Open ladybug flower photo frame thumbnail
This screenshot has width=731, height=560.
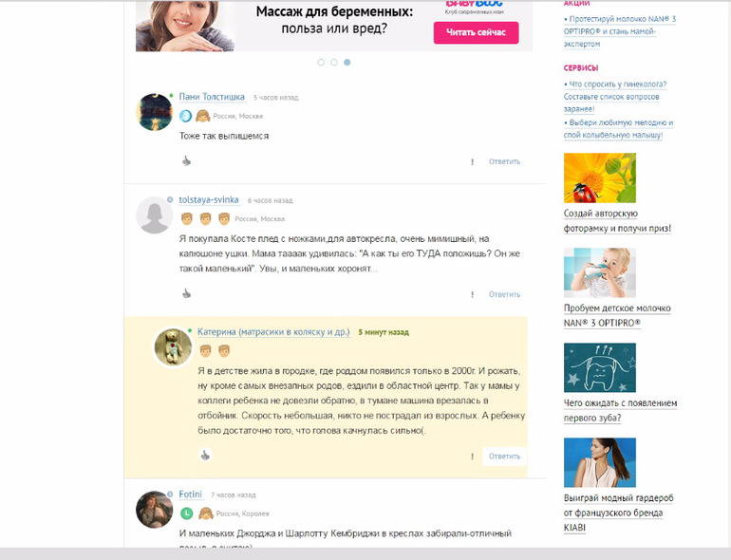click(600, 177)
